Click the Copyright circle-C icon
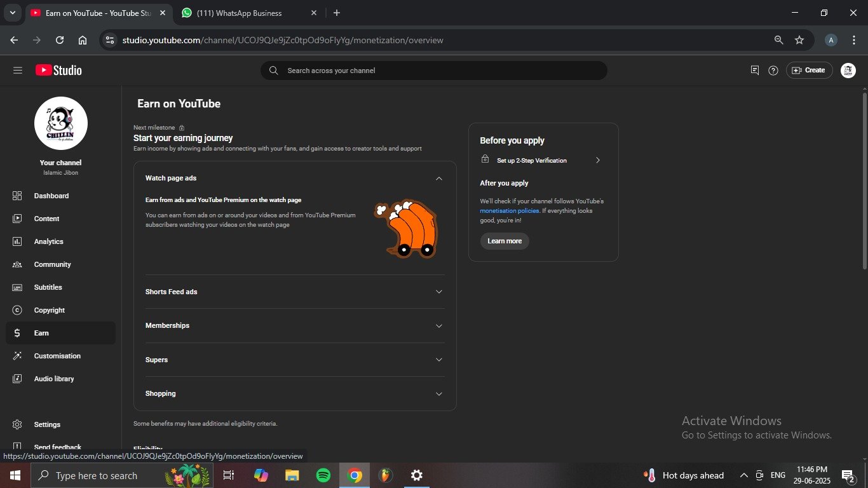The height and width of the screenshot is (488, 868). tap(17, 310)
